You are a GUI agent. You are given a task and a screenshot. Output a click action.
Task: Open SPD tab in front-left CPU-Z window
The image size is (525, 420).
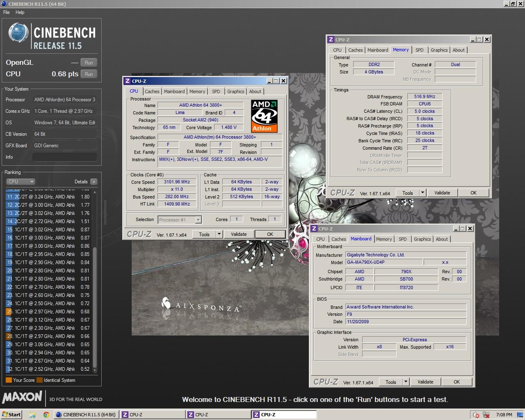point(216,91)
